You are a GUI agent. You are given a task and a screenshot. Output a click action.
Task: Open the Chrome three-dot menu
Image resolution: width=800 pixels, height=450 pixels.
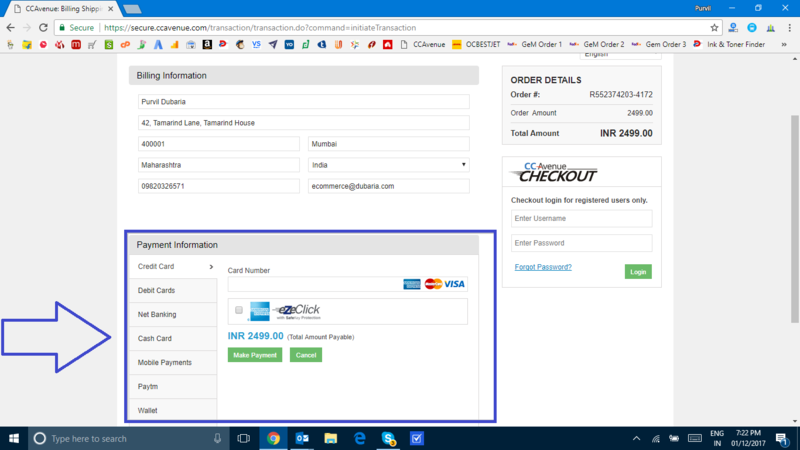coord(789,28)
